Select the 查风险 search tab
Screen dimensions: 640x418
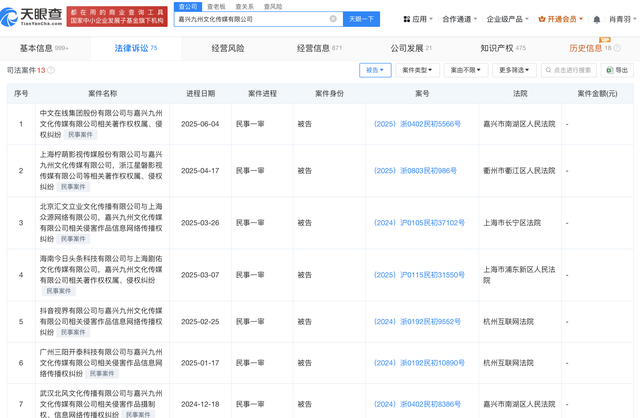273,7
